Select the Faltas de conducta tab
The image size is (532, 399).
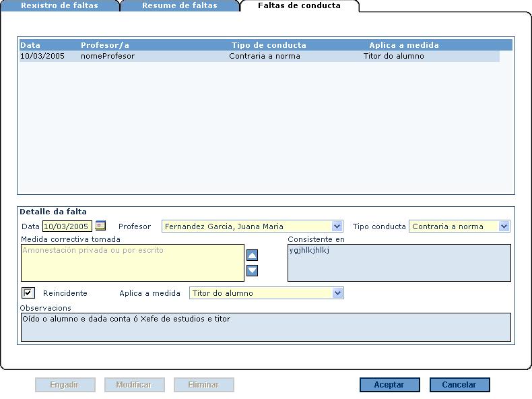(x=299, y=5)
